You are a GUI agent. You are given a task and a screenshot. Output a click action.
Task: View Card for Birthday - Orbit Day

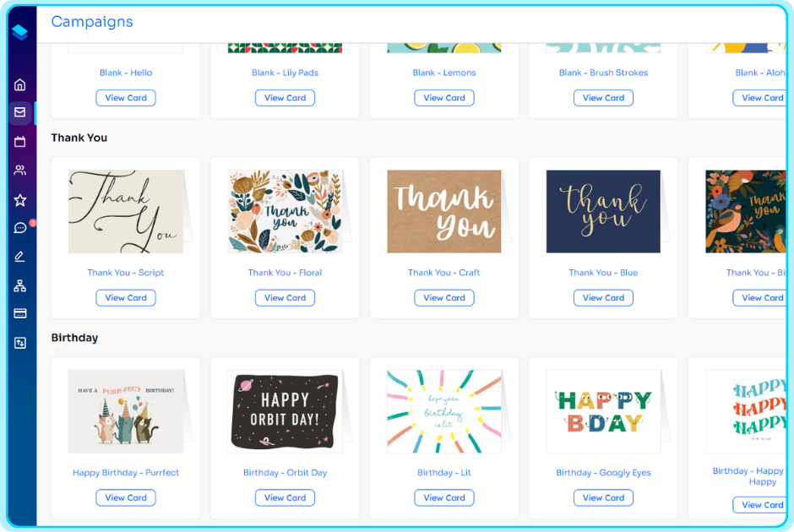click(x=286, y=497)
